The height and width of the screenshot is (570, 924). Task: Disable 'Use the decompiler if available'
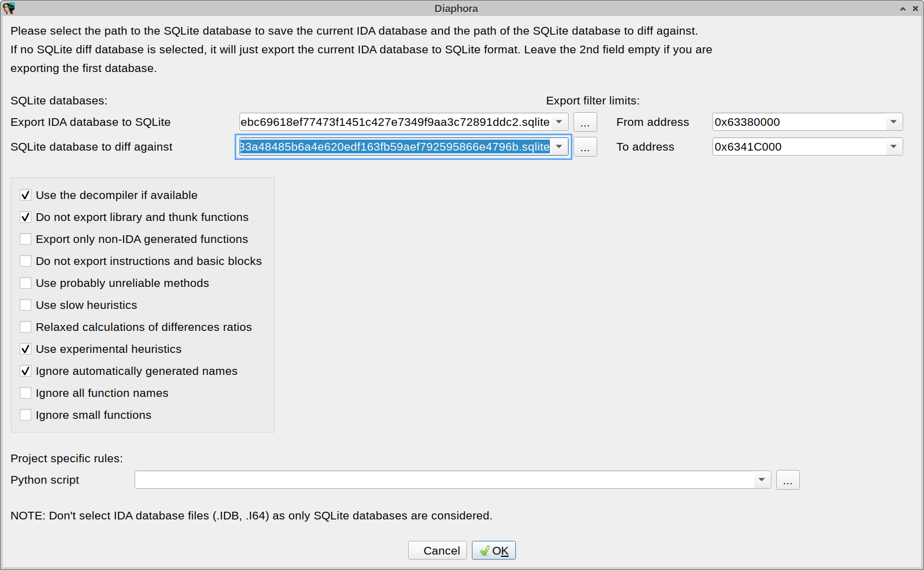[25, 195]
